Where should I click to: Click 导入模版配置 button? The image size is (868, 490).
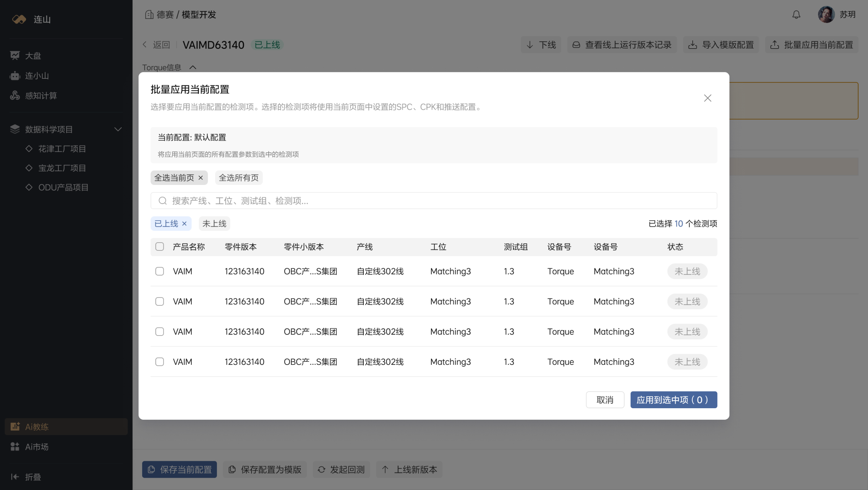721,45
